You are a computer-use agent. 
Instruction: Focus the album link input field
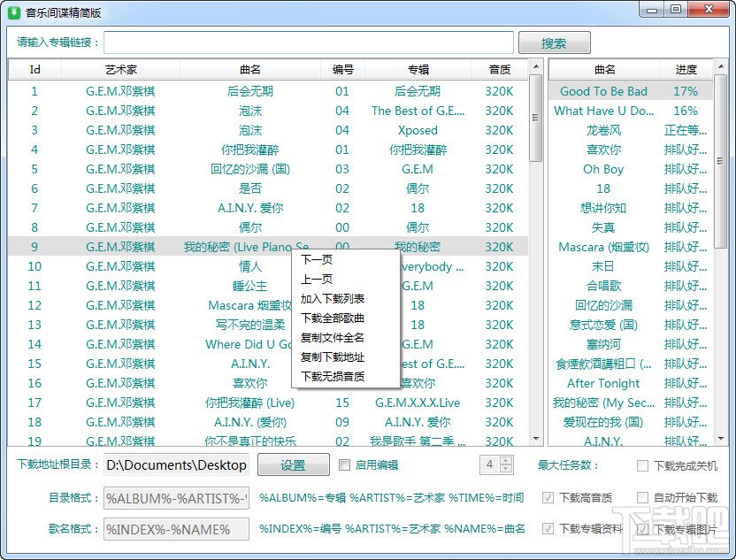[309, 42]
